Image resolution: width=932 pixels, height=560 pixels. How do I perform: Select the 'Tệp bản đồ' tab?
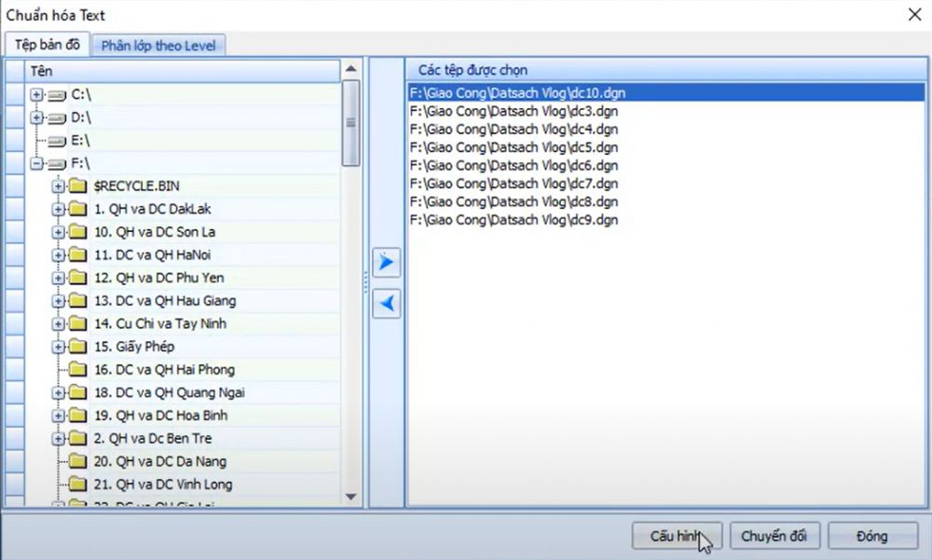tap(48, 45)
